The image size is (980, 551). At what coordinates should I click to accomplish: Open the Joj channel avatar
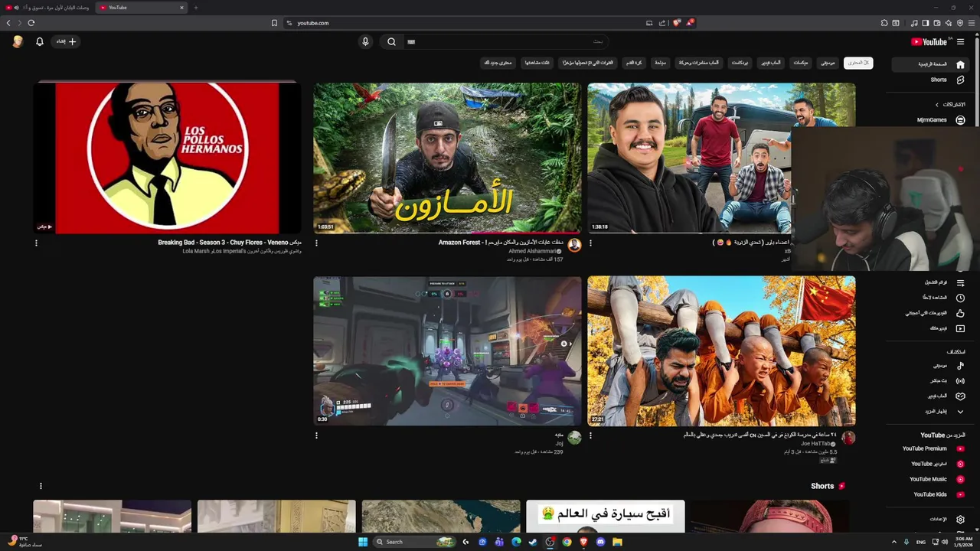click(x=574, y=438)
